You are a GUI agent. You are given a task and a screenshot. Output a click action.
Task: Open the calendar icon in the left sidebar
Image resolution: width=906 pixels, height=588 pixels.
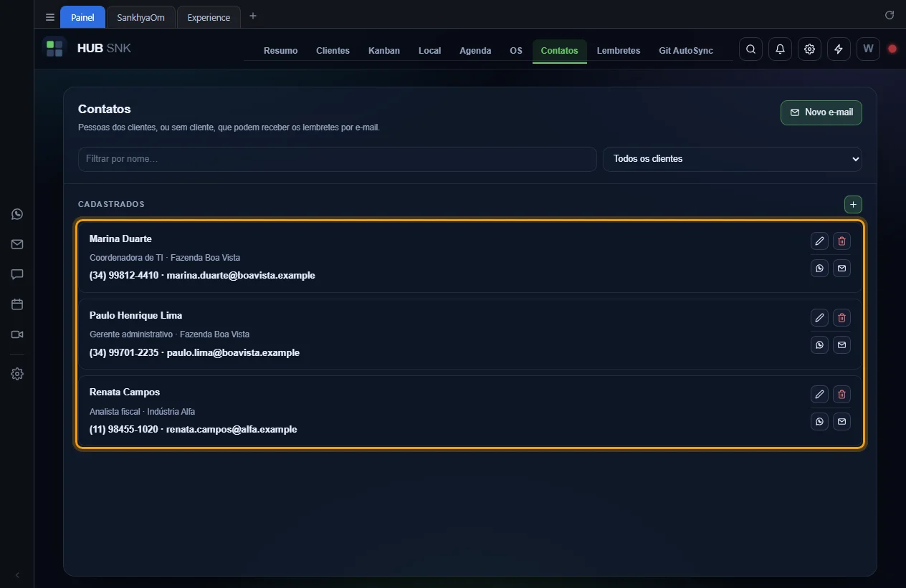click(17, 304)
